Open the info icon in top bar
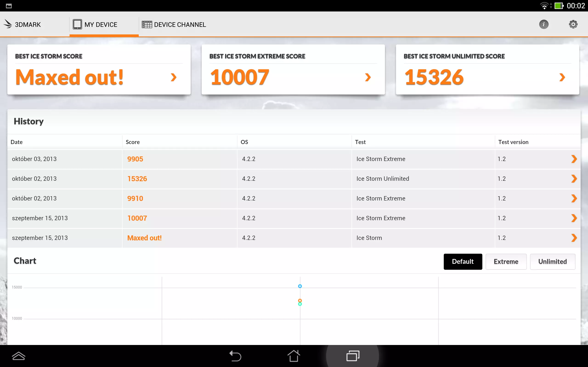Viewport: 588px width, 367px height. [543, 24]
